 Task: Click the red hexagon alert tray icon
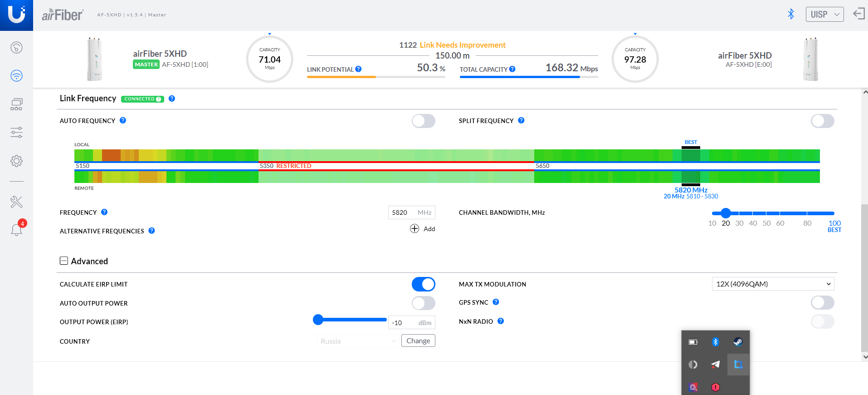[x=716, y=387]
